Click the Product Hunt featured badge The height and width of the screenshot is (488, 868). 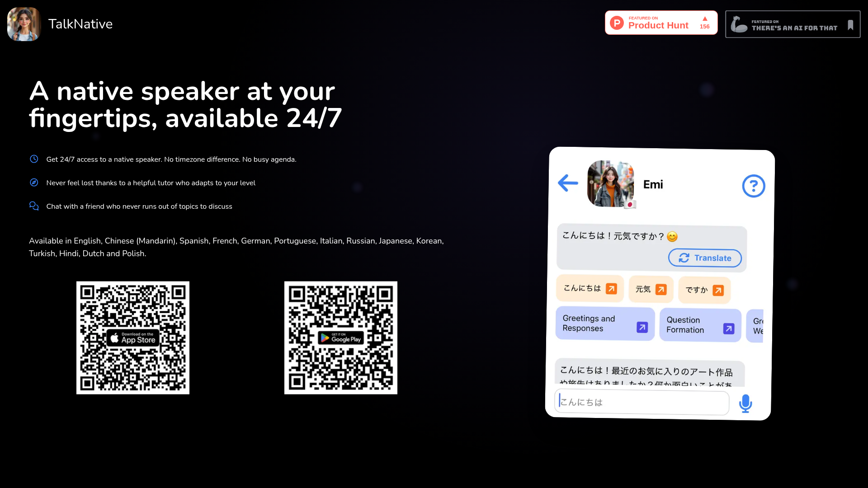coord(660,23)
